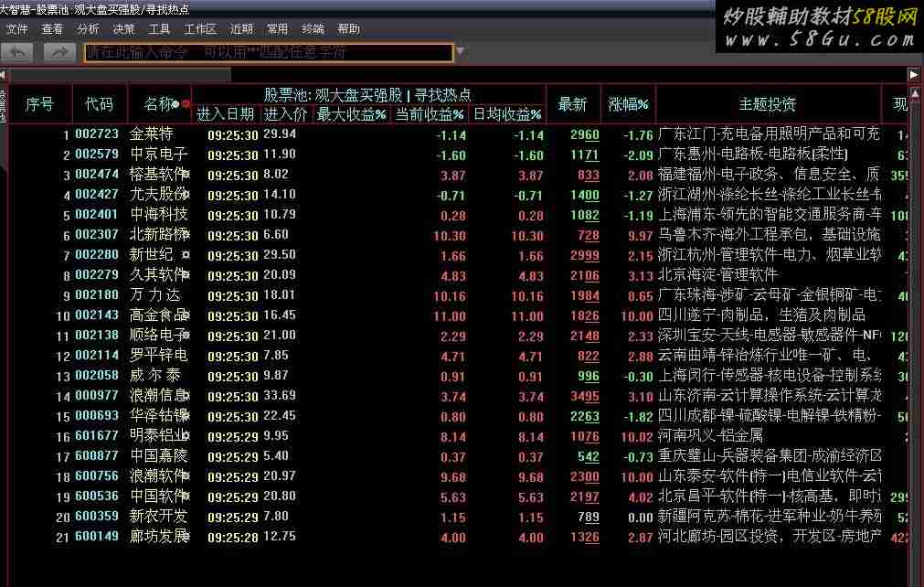Sort by the 当前收益% column header
The image size is (924, 587).
click(x=429, y=114)
